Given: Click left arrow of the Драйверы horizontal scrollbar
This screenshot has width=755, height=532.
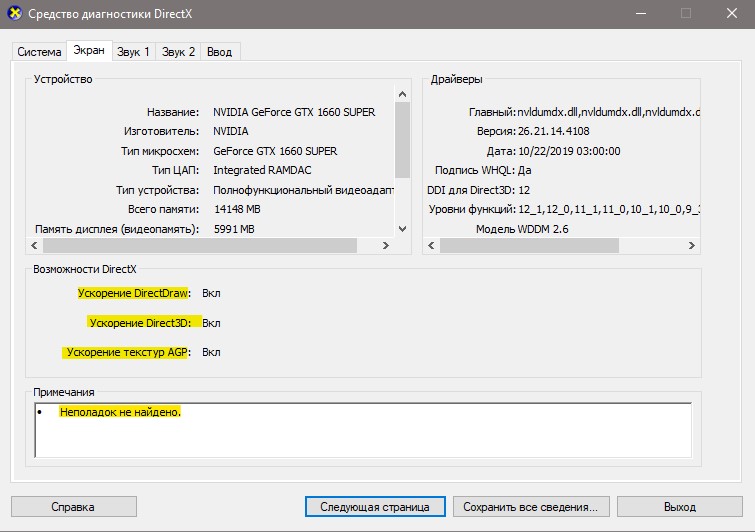Looking at the screenshot, I should [x=431, y=246].
